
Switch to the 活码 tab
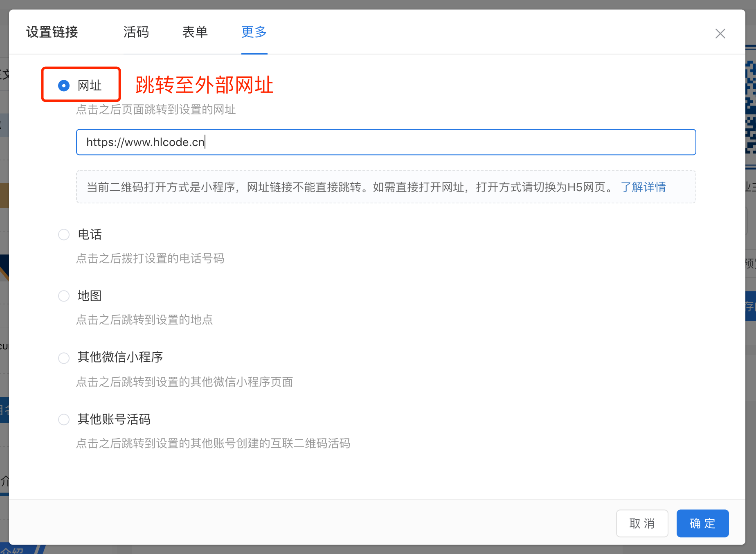pos(136,32)
